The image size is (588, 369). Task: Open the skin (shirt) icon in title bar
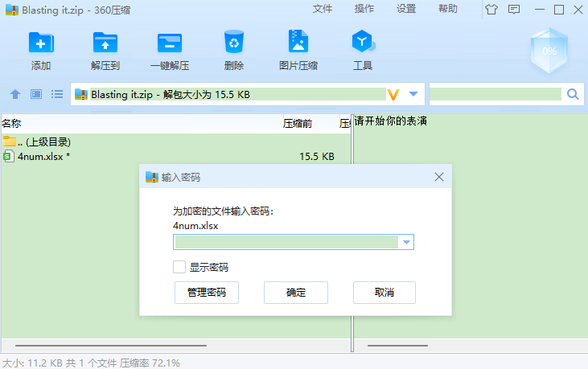pyautogui.click(x=491, y=10)
